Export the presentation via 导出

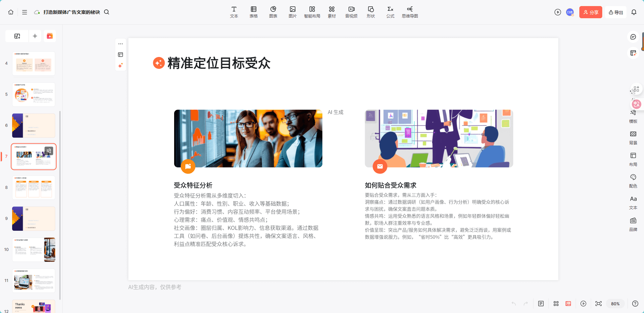[x=616, y=12]
